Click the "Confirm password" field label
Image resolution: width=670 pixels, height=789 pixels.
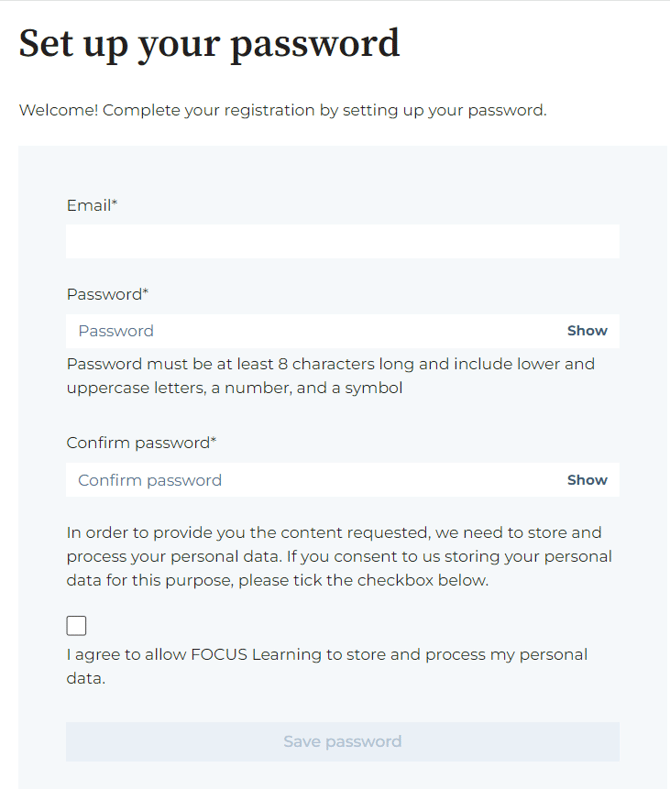point(138,442)
